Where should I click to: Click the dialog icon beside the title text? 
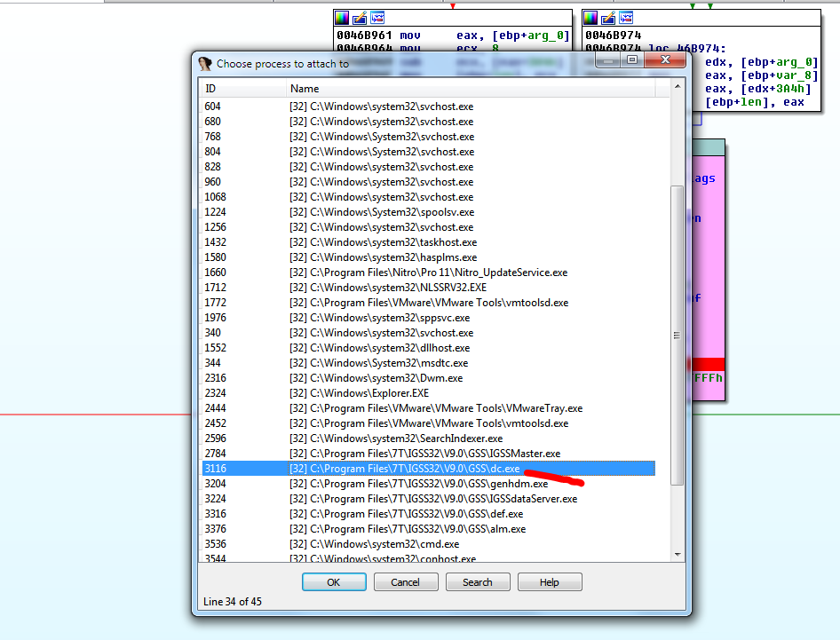point(205,64)
